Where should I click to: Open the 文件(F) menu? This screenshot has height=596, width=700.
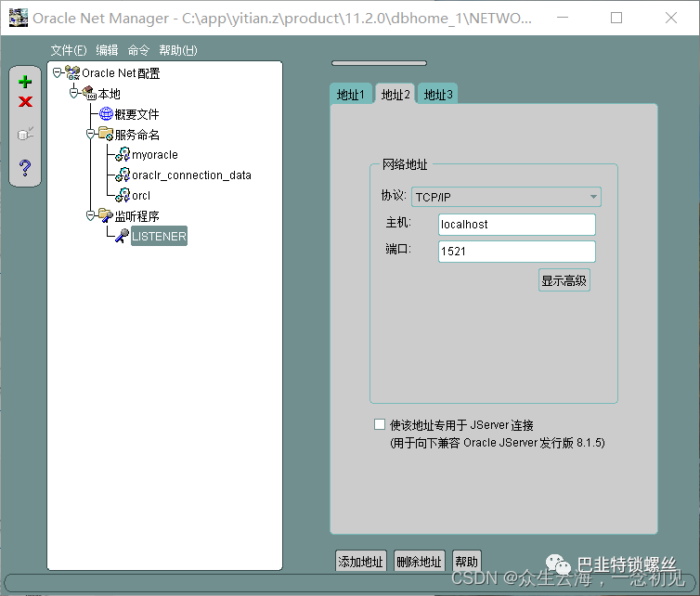[x=69, y=50]
